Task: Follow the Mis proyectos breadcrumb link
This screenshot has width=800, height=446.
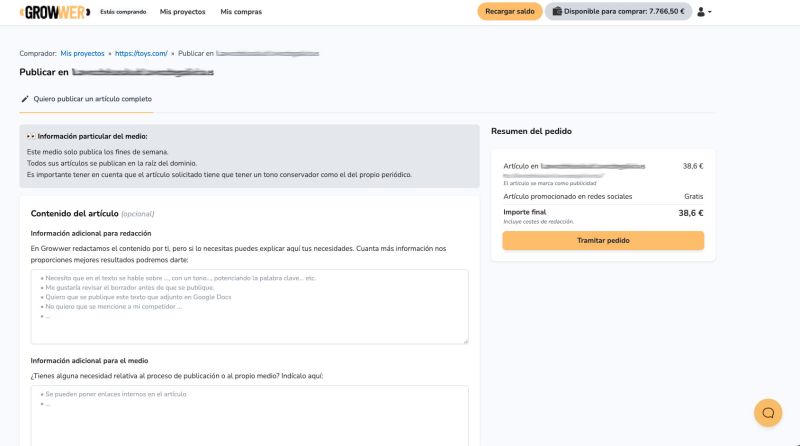Action: click(x=82, y=54)
